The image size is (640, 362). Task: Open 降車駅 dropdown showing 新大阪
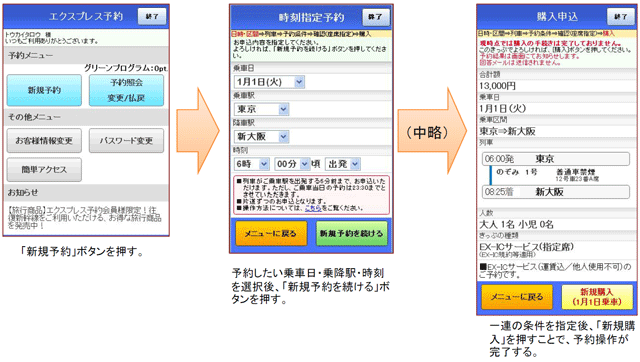[262, 137]
